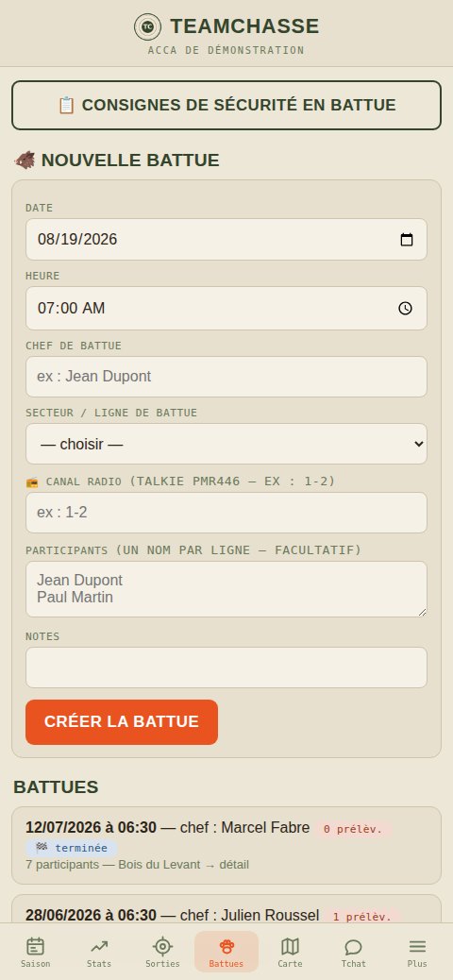Open the Plus hamburger menu
453x980 pixels.
[417, 946]
